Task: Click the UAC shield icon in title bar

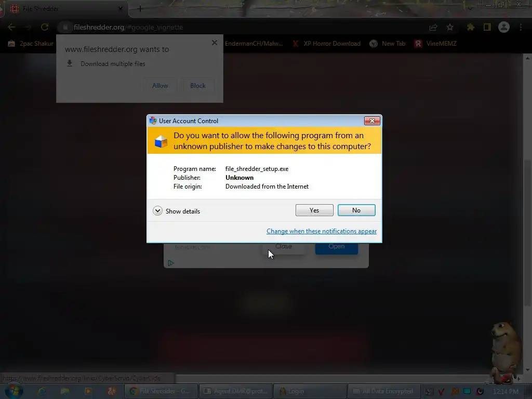Action: tap(153, 121)
